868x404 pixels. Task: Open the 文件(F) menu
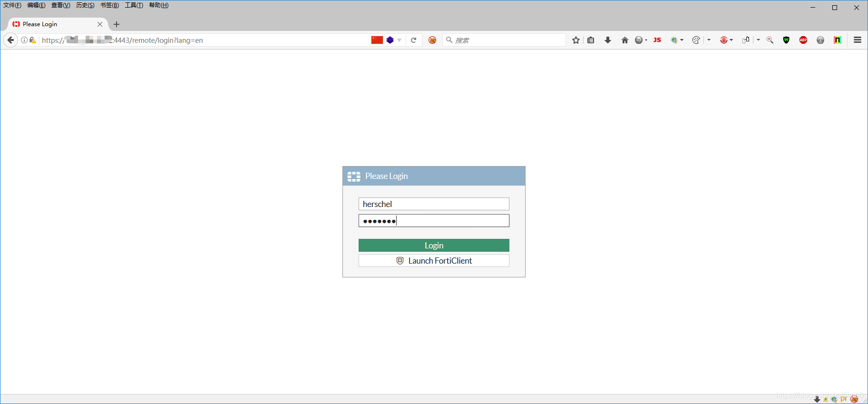coord(12,5)
